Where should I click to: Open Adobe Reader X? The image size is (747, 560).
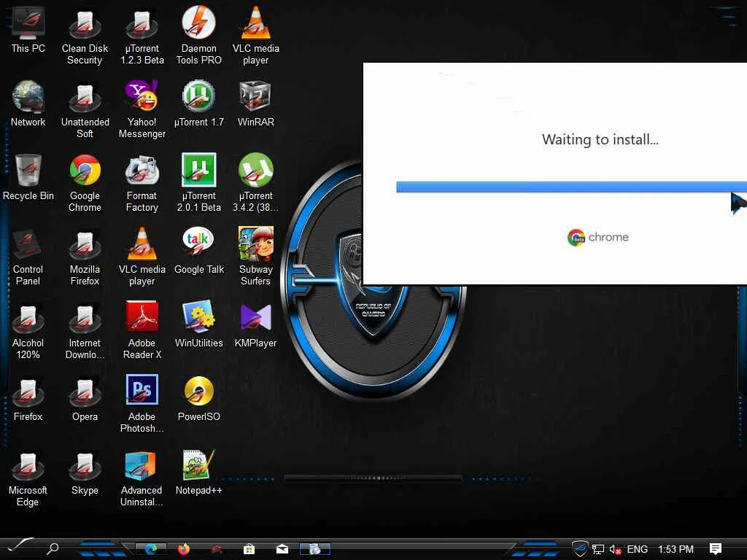click(142, 331)
